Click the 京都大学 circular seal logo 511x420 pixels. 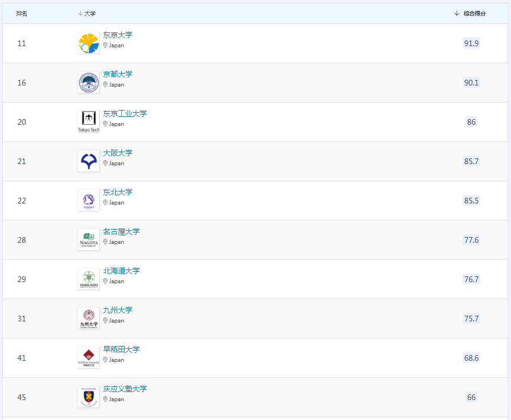(88, 82)
